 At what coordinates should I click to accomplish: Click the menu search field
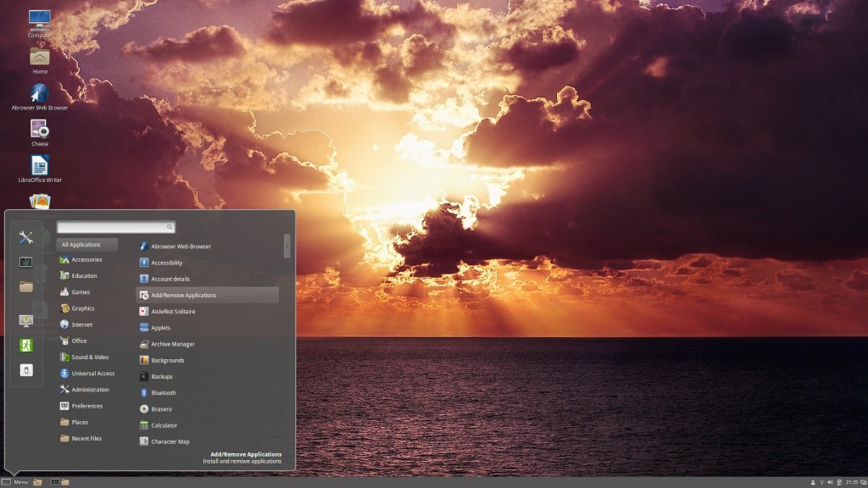tap(116, 227)
